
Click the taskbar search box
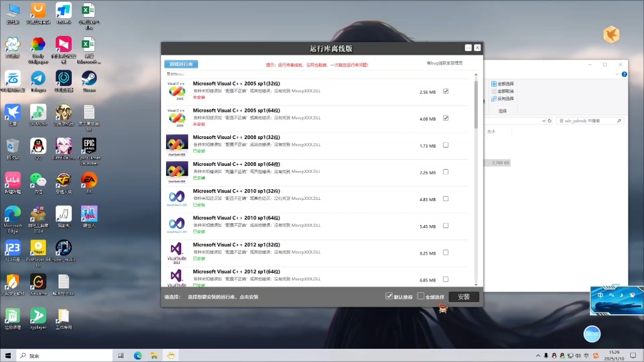64,356
